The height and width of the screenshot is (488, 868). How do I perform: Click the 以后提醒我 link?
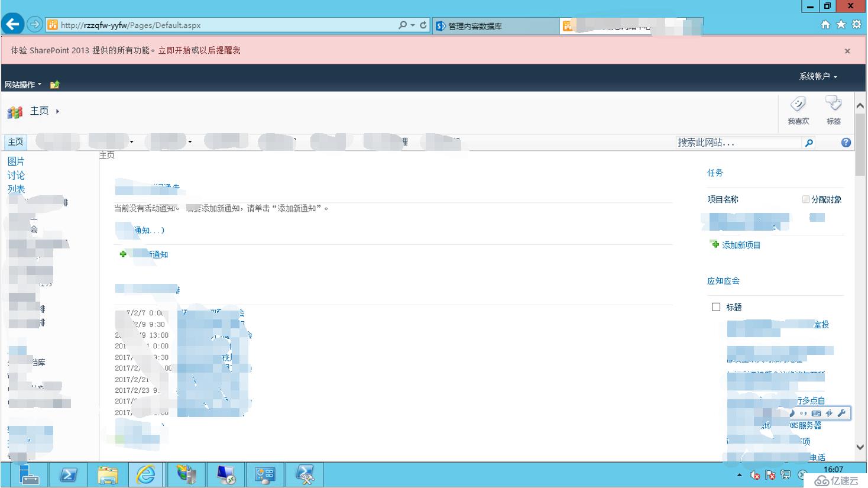click(x=220, y=50)
